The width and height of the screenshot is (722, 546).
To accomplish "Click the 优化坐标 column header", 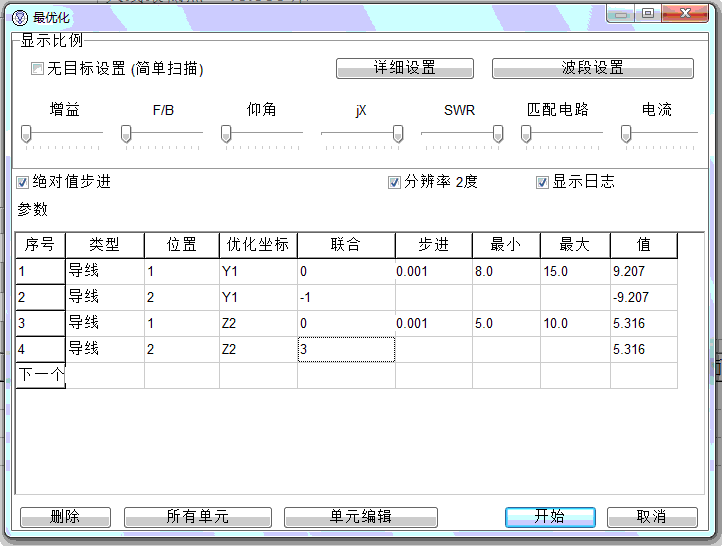I will coord(258,245).
